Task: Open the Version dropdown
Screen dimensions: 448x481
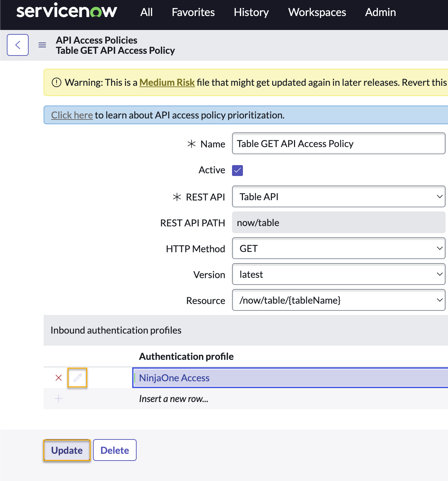Action: click(338, 274)
